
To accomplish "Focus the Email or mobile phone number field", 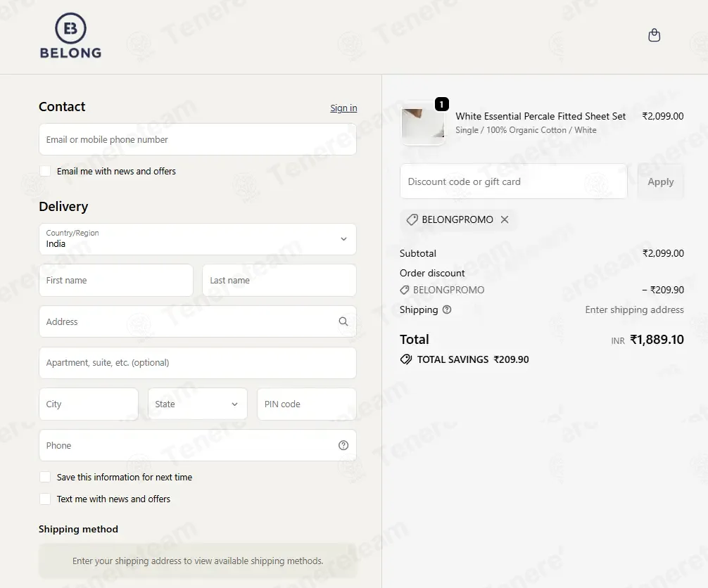I will coord(198,139).
